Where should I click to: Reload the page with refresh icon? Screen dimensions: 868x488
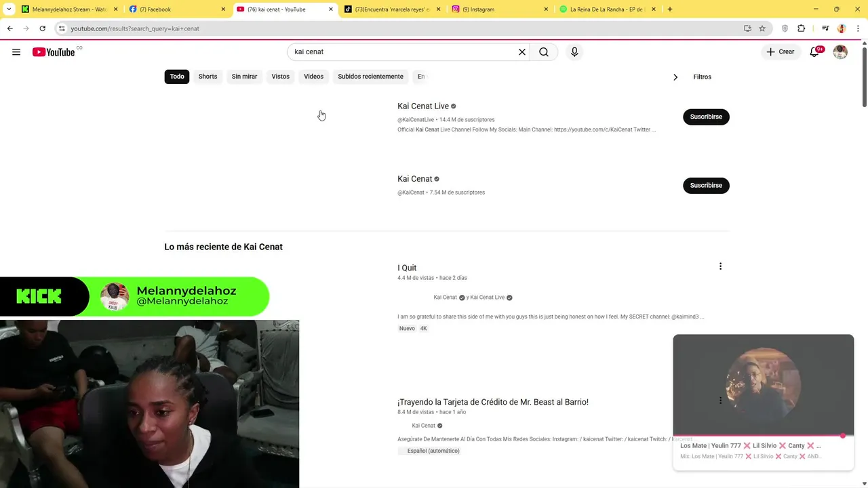(42, 28)
